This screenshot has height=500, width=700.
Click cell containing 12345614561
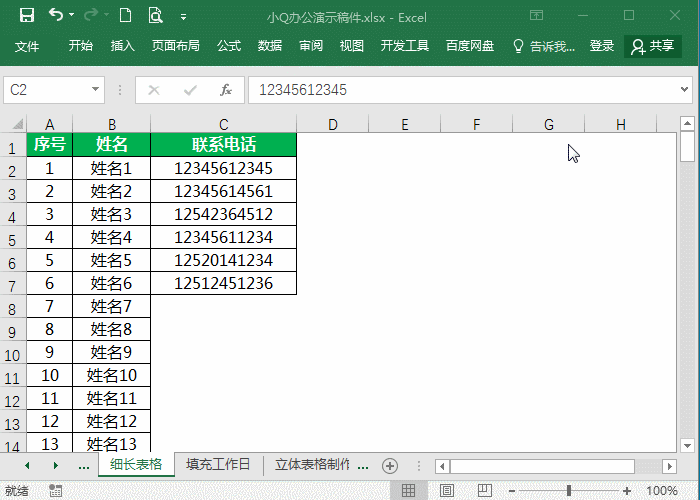[x=224, y=191]
